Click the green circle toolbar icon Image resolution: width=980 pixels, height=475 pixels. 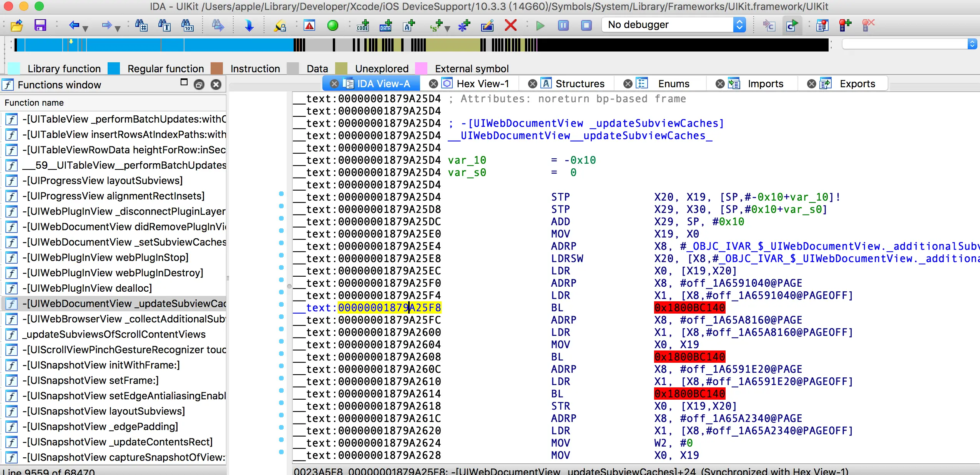[332, 26]
